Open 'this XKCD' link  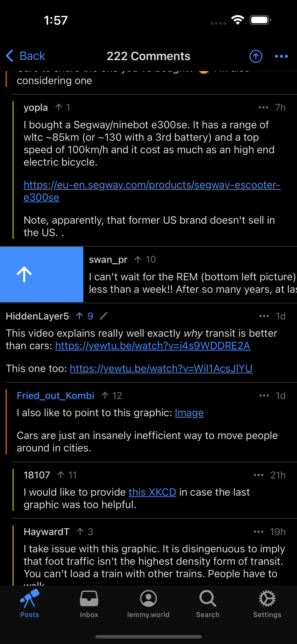[x=152, y=492]
